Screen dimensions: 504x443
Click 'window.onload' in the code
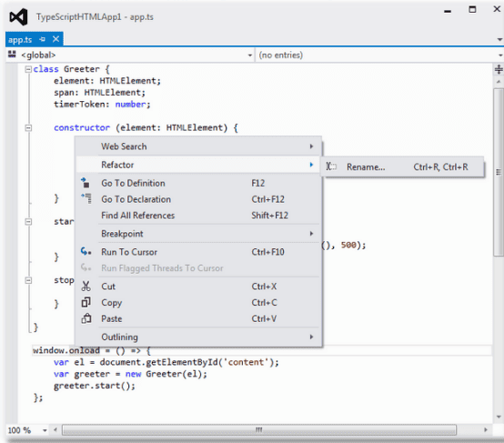[66, 350]
